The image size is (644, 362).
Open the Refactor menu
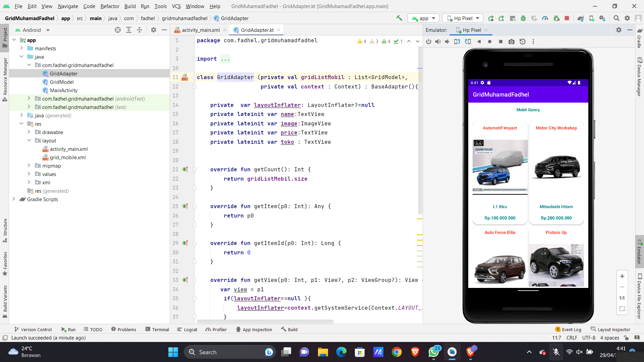tap(110, 6)
